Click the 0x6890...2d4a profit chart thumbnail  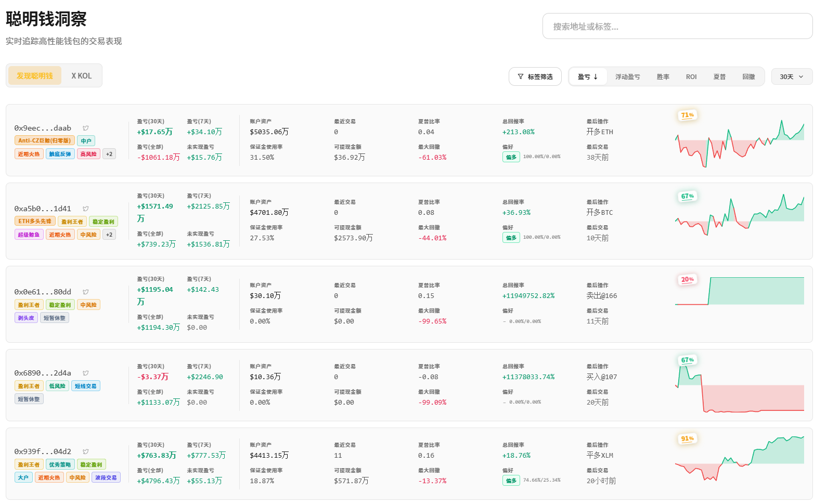pyautogui.click(x=739, y=385)
